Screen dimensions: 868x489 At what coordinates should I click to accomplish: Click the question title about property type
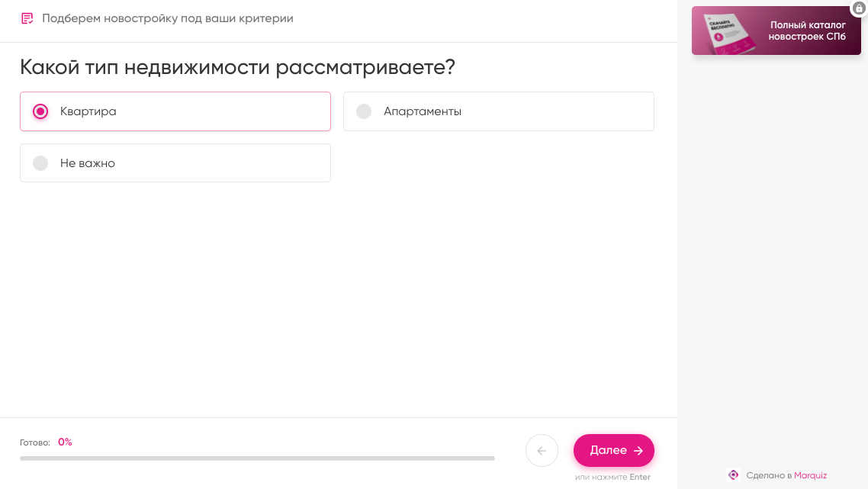coord(236,68)
